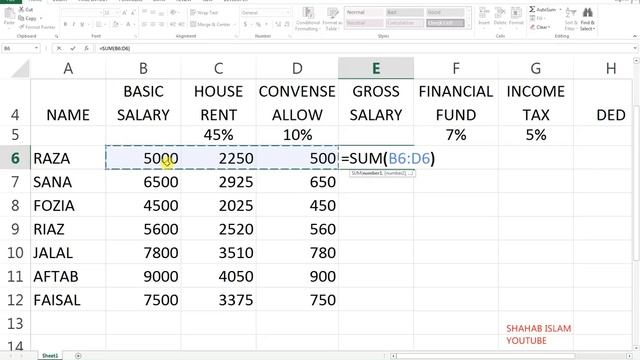Open Merge & Center dropdown arrow
Screen dimensions: 640x360
(234, 25)
